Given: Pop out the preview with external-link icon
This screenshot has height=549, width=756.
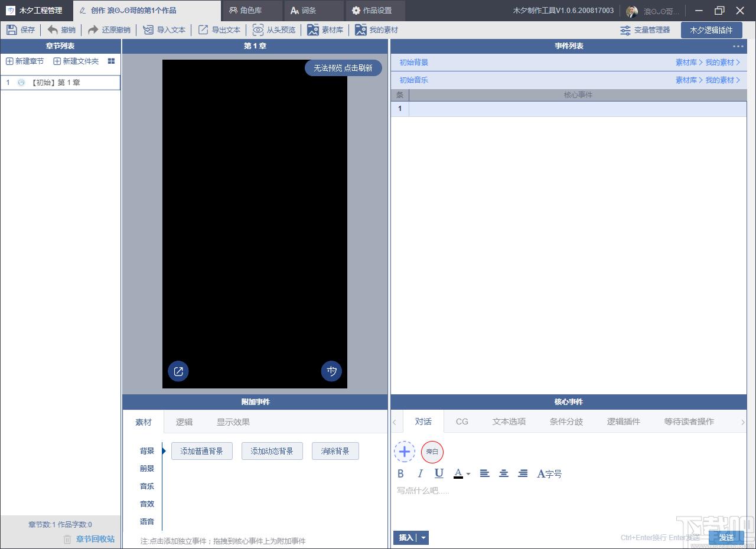Looking at the screenshot, I should (x=178, y=371).
